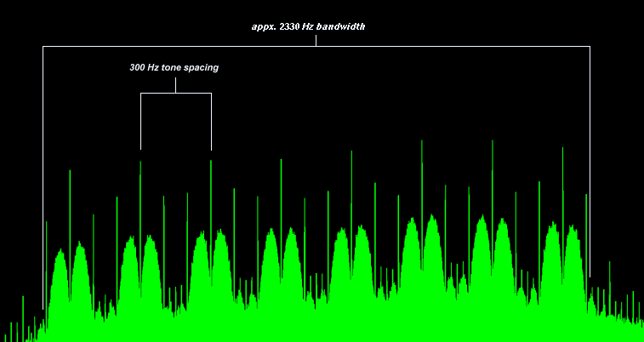Select the bandwidth bracket's left vertical line
Screen dimensions: 644x342
point(43,170)
